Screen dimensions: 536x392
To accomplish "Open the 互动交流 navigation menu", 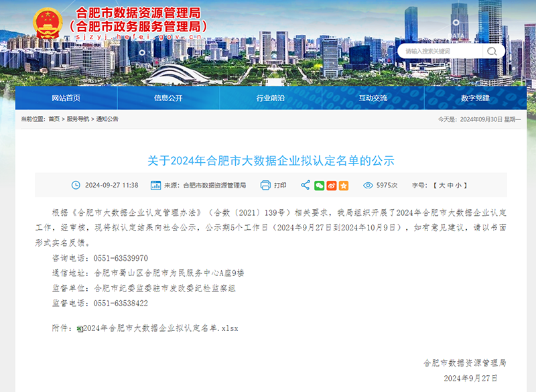I will point(373,98).
